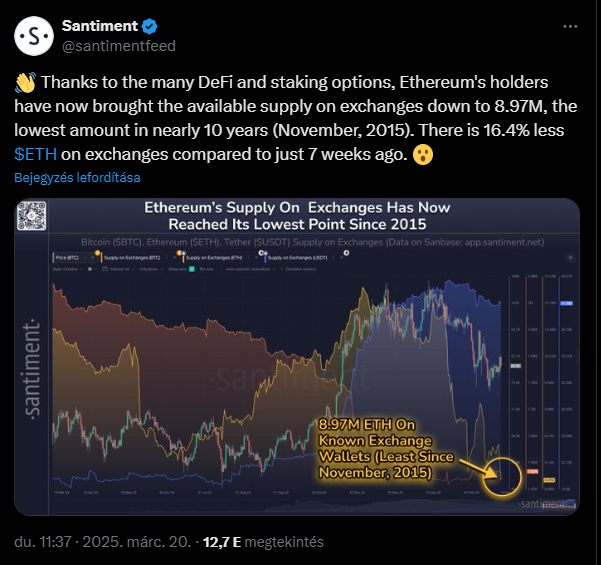The width and height of the screenshot is (601, 565).
Task: Click Bejegyzés lefordítása translate link
Action: (77, 177)
